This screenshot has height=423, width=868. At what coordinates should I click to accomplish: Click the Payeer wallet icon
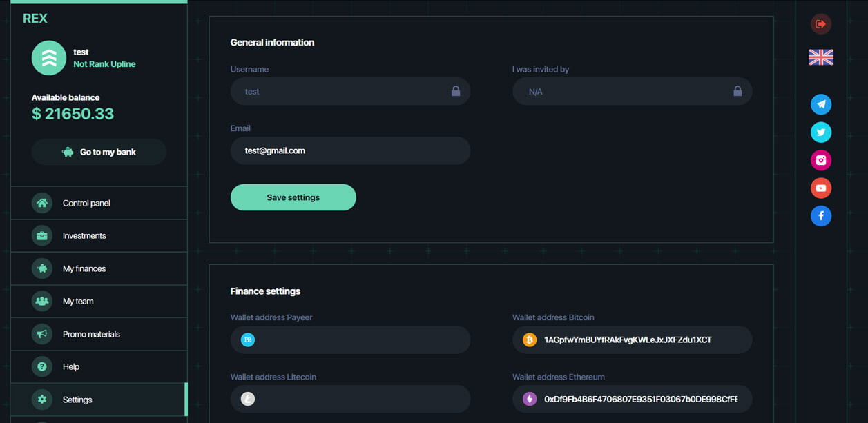(248, 340)
